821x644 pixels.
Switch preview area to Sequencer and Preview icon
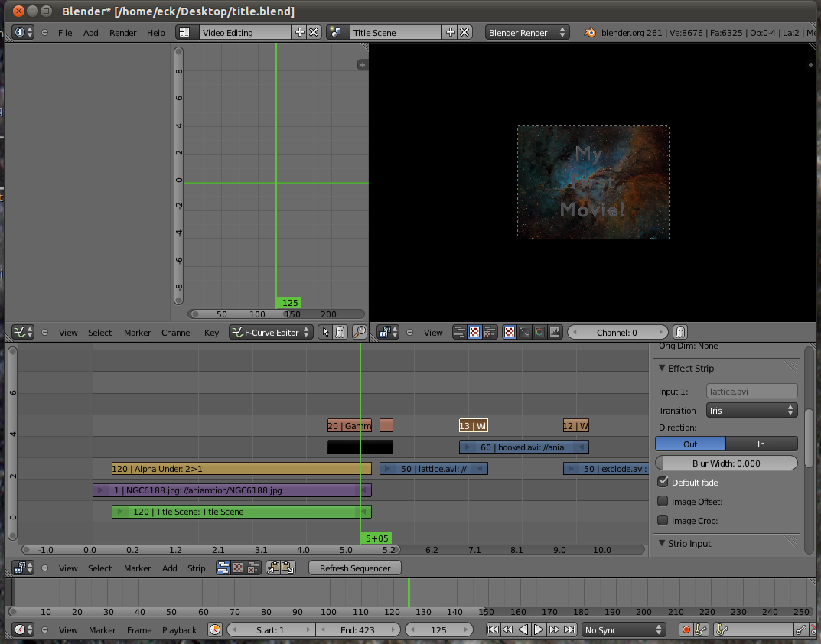(489, 332)
